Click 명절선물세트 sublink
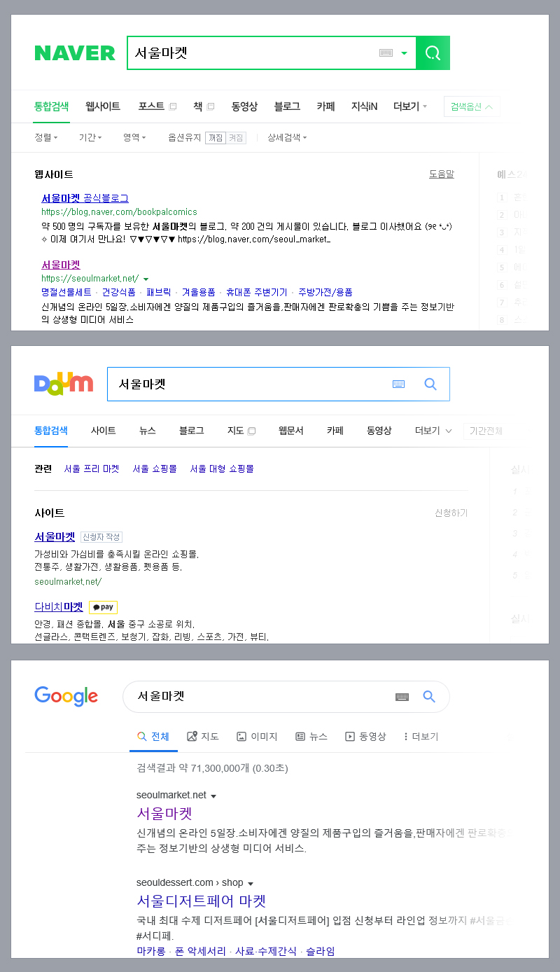This screenshot has width=560, height=972. point(66,292)
